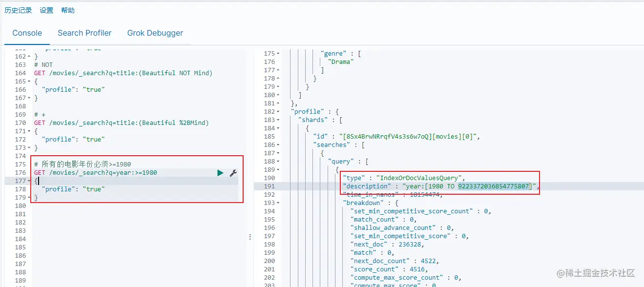Screen dimensions: 644x287
Task: Collapse the block at editor line 177
Action: 28,181
